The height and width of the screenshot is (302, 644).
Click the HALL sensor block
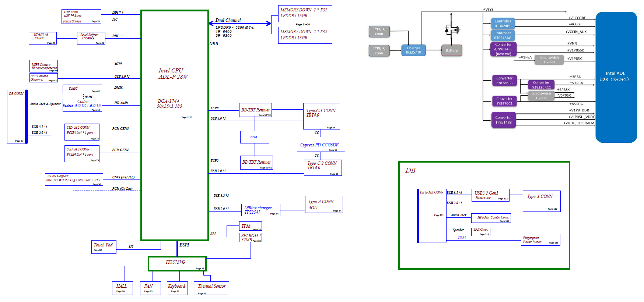(122, 288)
